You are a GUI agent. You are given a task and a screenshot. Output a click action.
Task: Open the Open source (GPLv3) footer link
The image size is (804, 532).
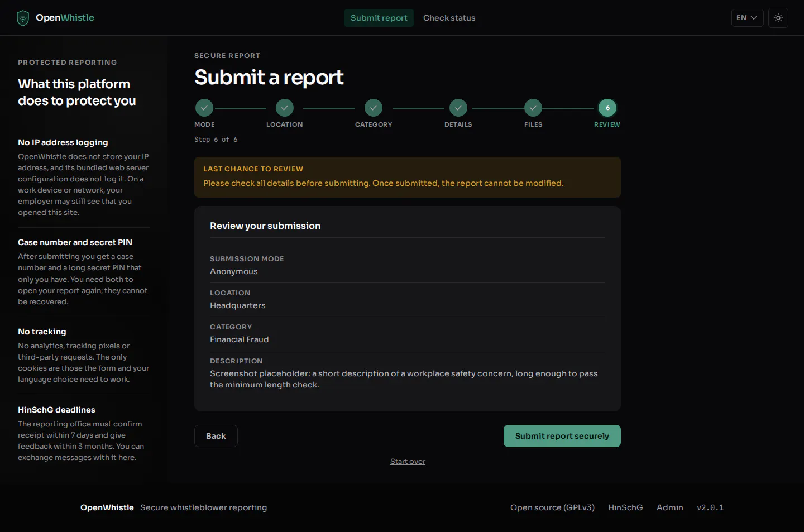tap(552, 507)
